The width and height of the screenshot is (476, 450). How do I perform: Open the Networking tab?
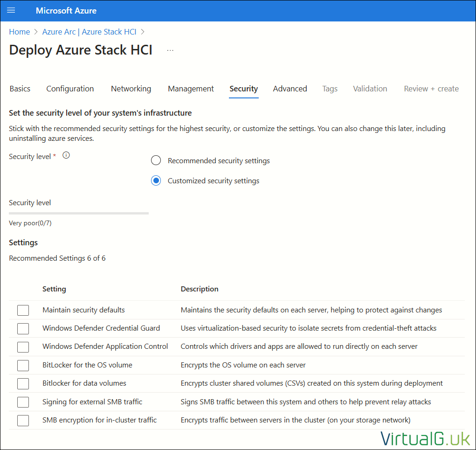tap(131, 89)
